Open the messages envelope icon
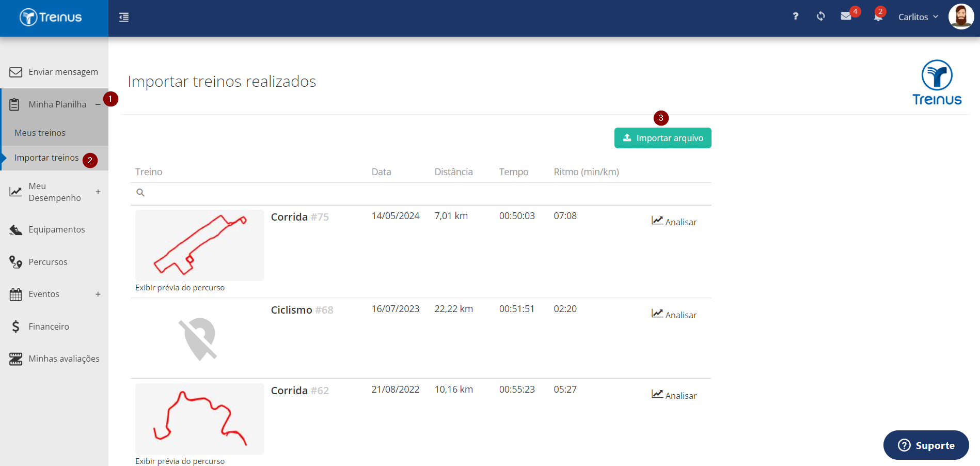Viewport: 980px width, 466px height. [x=846, y=17]
